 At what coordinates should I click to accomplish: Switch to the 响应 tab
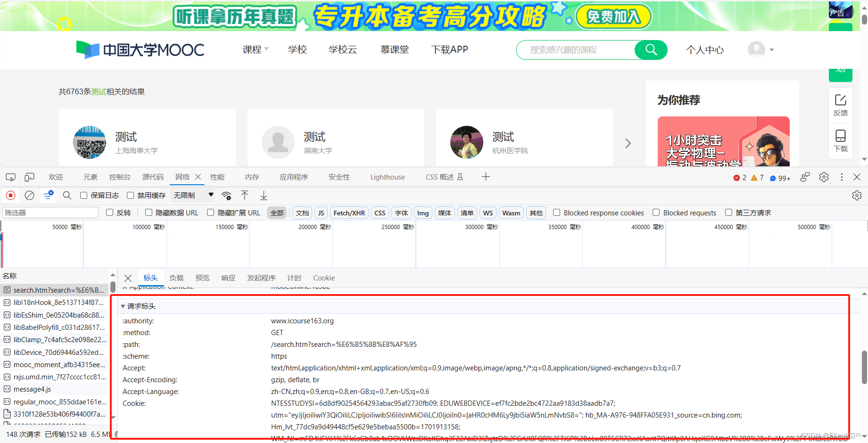click(228, 278)
